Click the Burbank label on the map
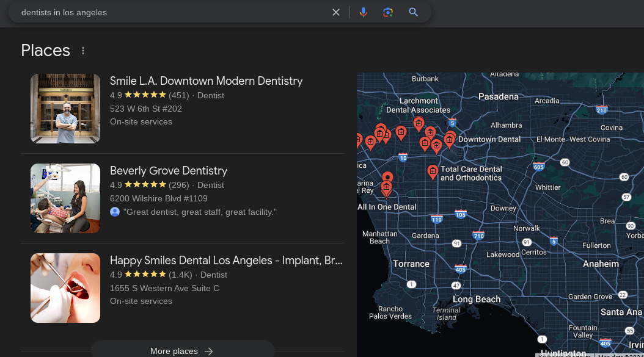 click(x=425, y=79)
